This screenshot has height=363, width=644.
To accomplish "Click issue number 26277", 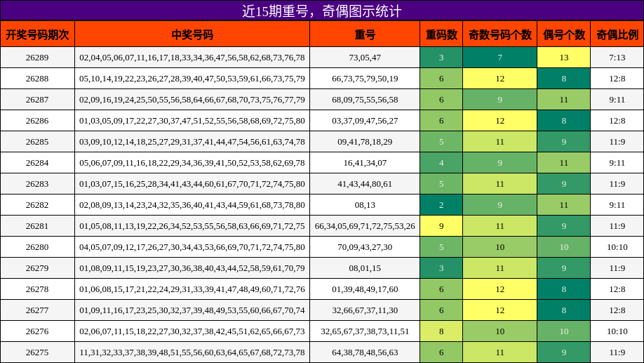I will click(x=37, y=310).
